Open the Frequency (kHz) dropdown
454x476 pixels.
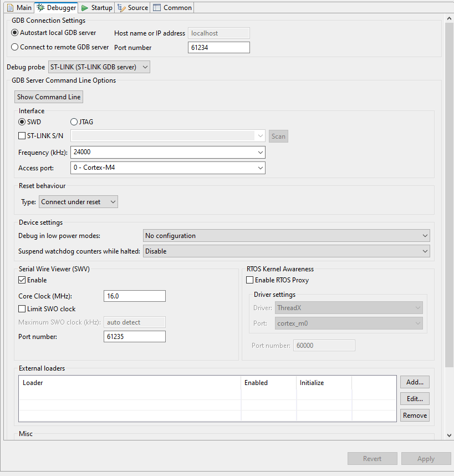(168, 152)
